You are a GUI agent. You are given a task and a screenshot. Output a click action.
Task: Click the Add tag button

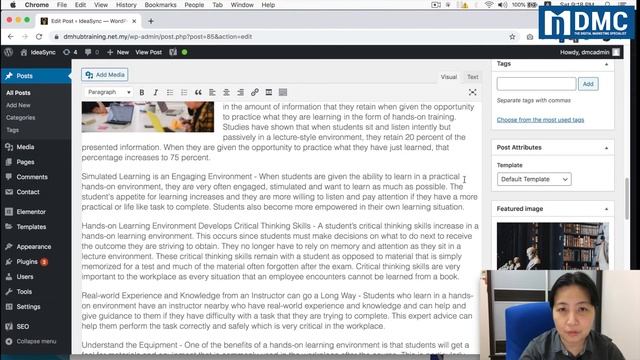pyautogui.click(x=588, y=84)
